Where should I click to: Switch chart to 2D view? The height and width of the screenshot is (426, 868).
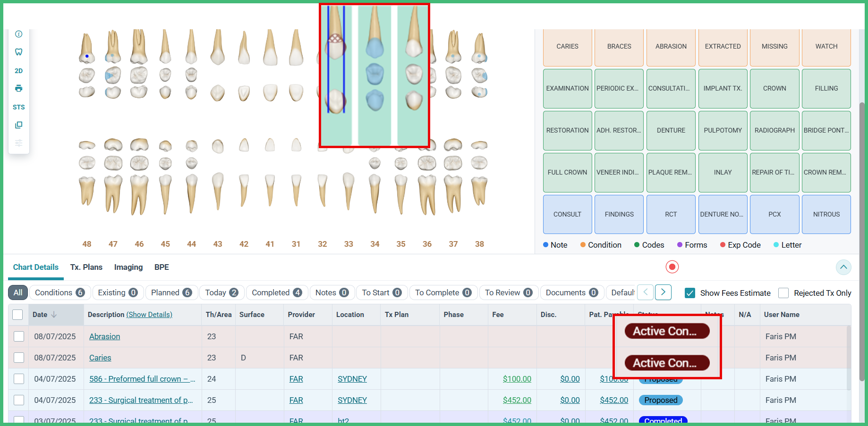19,71
